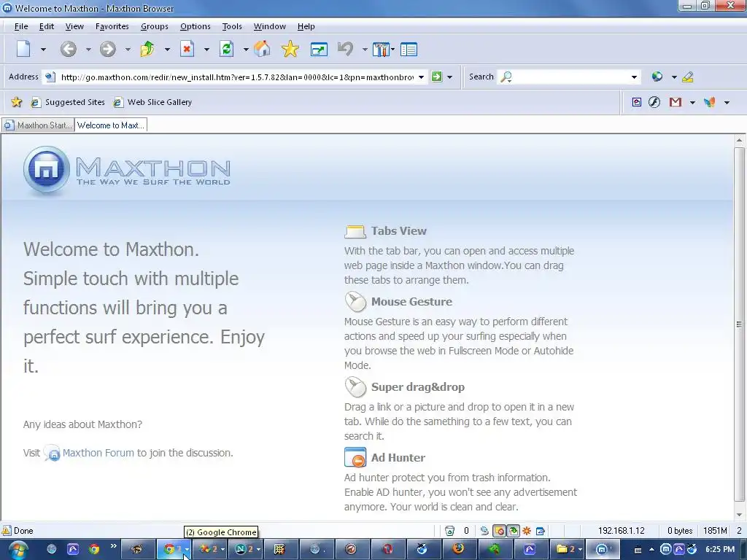
Task: Expand the Stop button dropdown arrow
Action: [x=206, y=50]
